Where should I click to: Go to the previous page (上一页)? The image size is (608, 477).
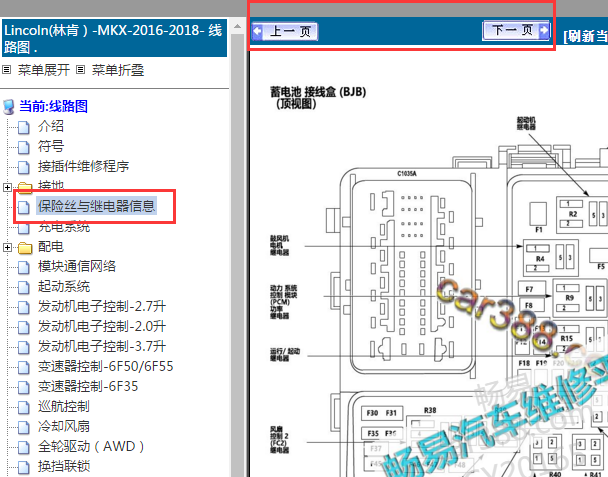(x=285, y=31)
